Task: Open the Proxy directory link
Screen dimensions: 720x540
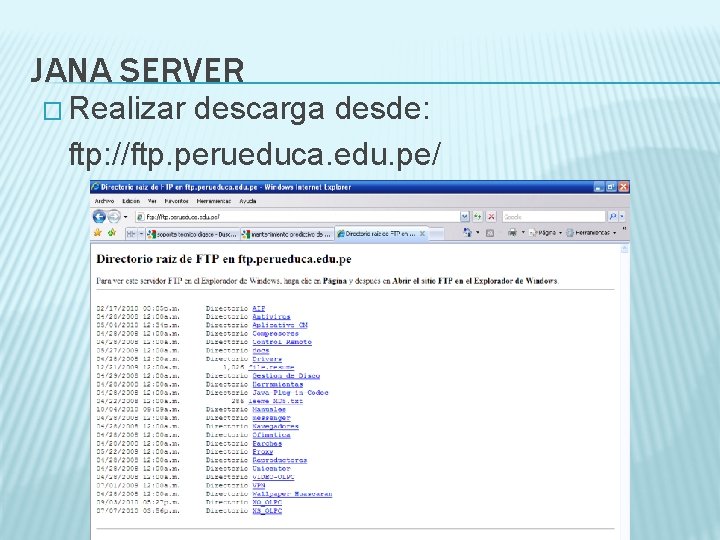Action: point(263,451)
